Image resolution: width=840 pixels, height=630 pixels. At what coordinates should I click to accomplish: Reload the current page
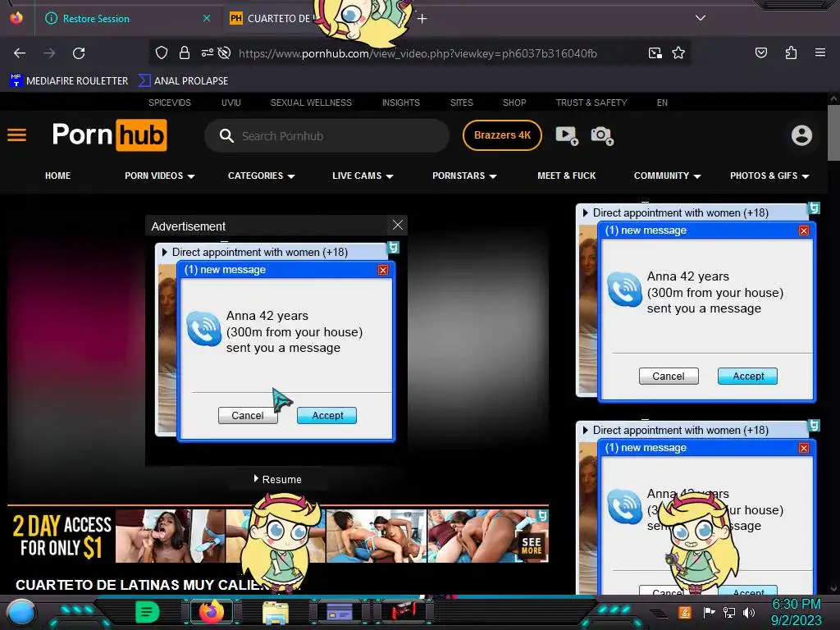(x=79, y=53)
